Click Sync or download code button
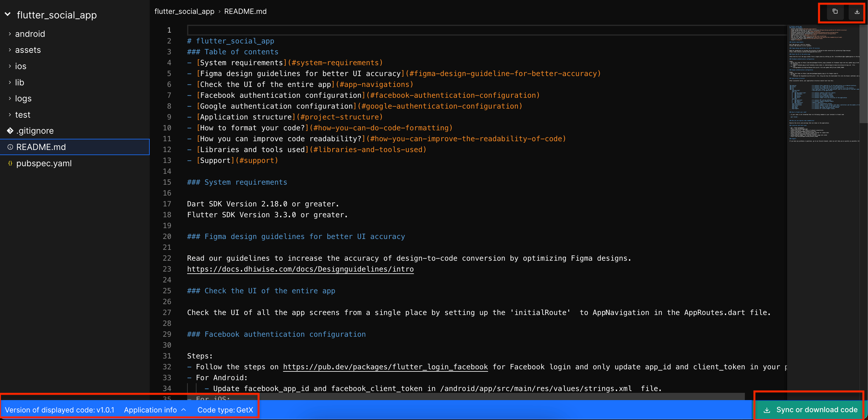Screen dimensions: 868x420 pos(810,410)
